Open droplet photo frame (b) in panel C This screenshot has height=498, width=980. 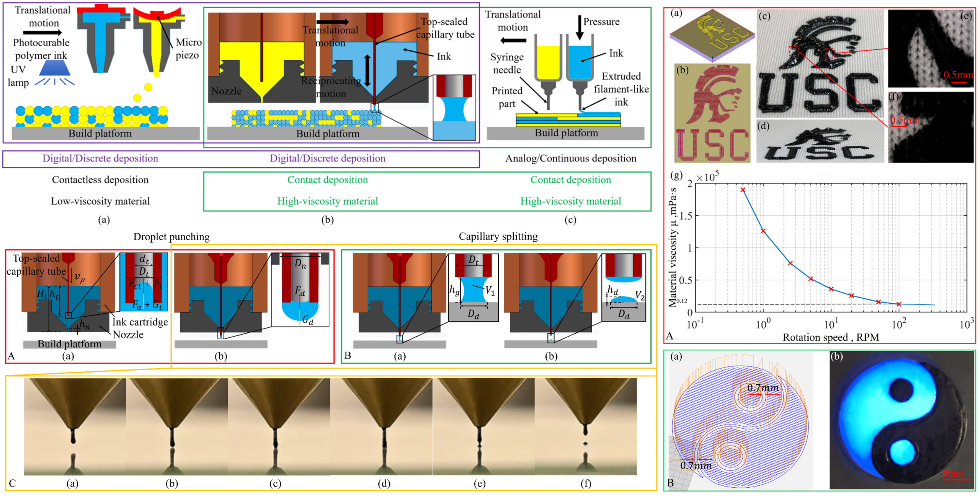177,426
